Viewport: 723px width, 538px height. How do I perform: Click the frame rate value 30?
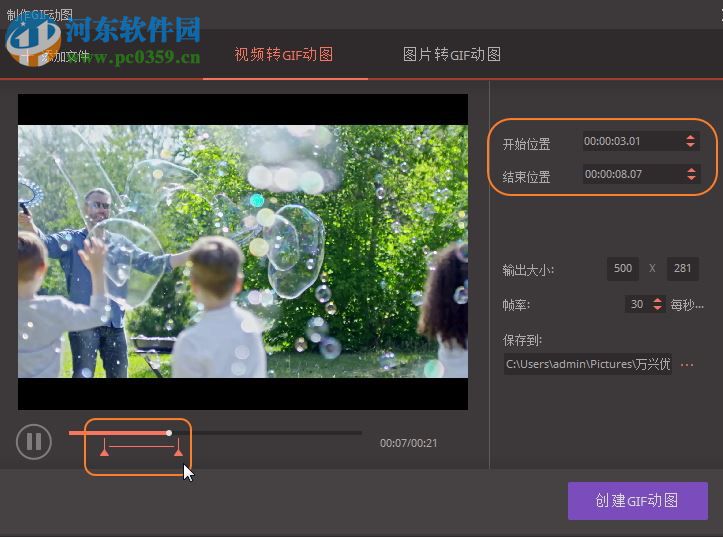(x=637, y=304)
